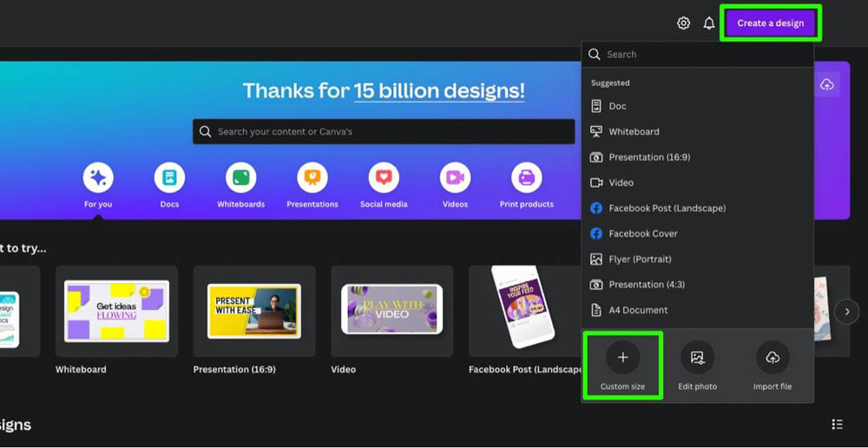Select Whiteboard from suggested list
Screen dimensions: 868x448
point(698,131)
